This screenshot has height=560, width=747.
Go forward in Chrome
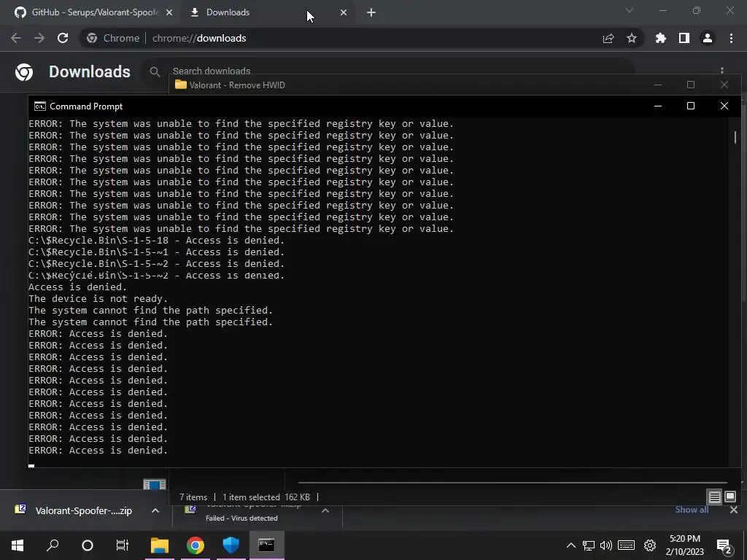click(x=39, y=38)
